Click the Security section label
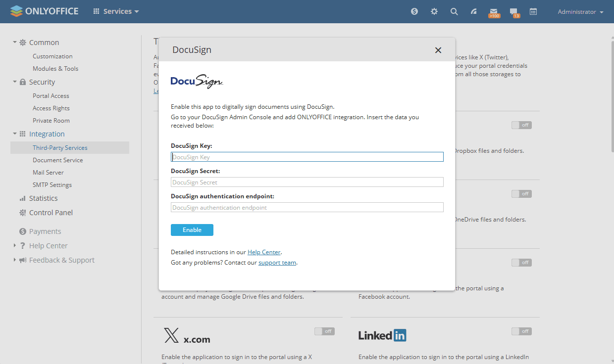The width and height of the screenshot is (614, 364). [x=42, y=82]
